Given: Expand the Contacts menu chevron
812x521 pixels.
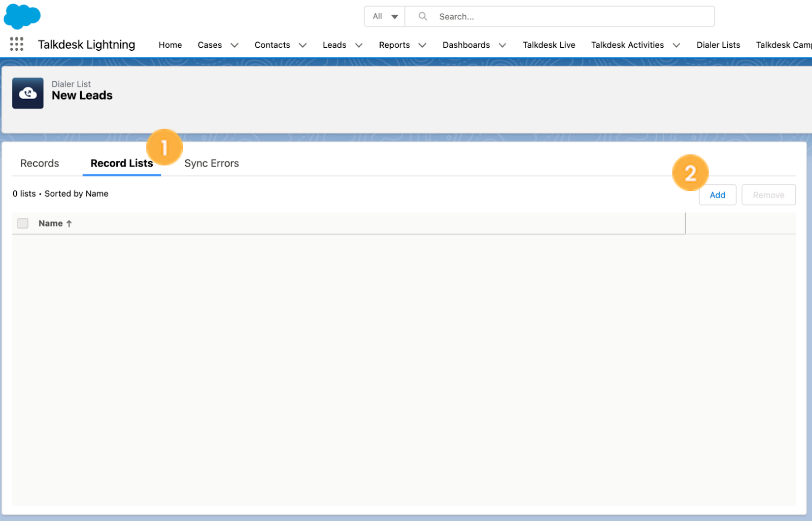Looking at the screenshot, I should click(x=302, y=45).
